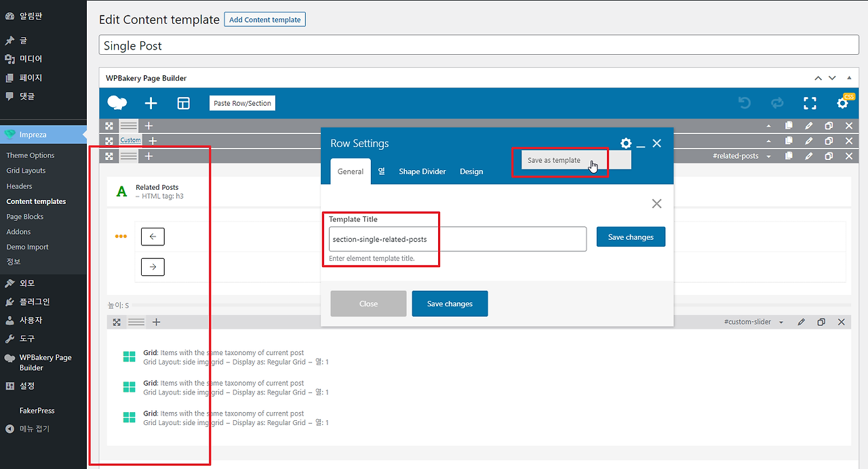This screenshot has width=868, height=469.
Task: Click the right arrow button element
Action: point(153,267)
